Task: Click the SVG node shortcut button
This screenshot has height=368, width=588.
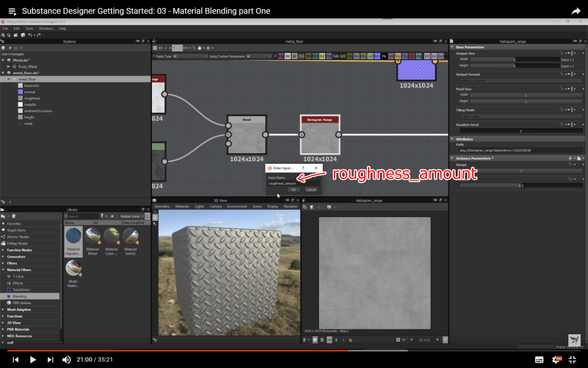Action: tap(391, 56)
